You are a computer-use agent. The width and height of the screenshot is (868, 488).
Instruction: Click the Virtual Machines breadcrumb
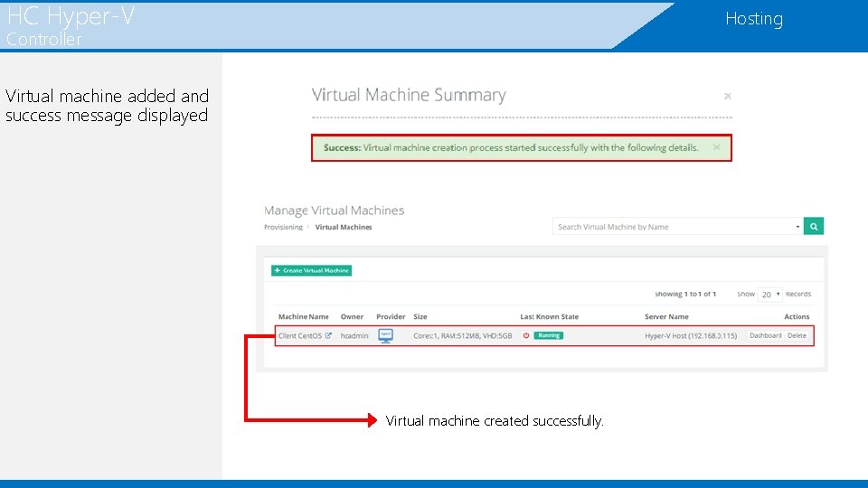click(344, 228)
